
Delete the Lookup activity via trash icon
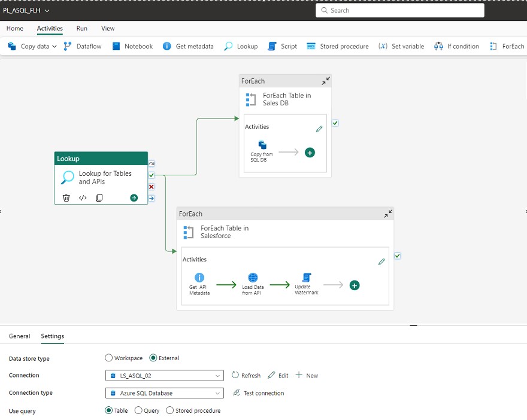[x=66, y=197]
